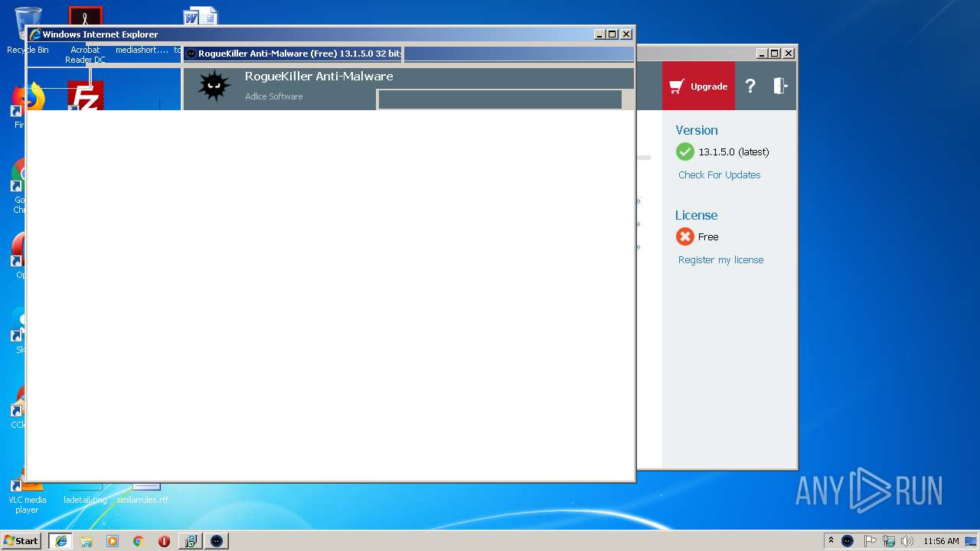Click the Adlice Software label
The image size is (980, 551).
(x=273, y=96)
